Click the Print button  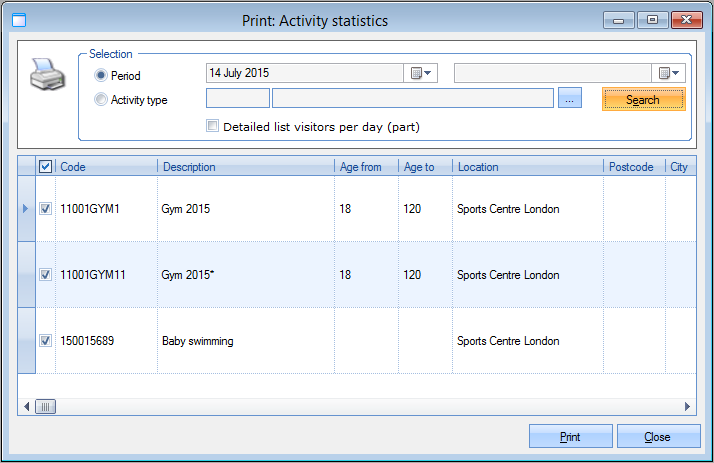(570, 437)
